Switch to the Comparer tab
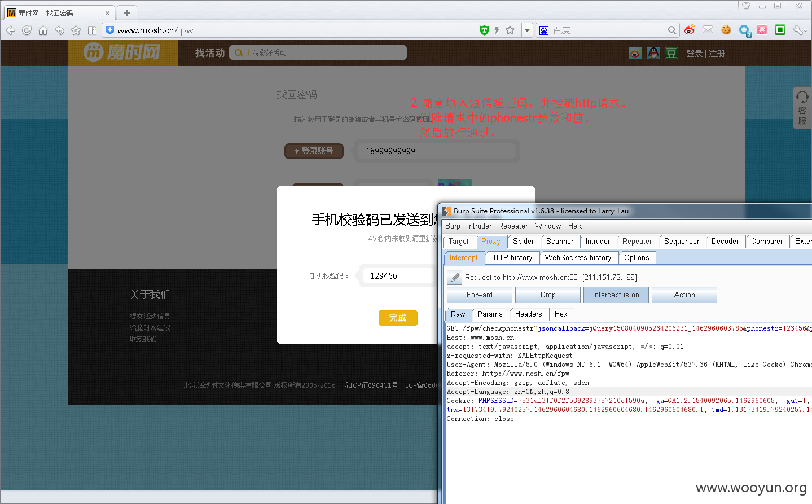 click(x=767, y=241)
